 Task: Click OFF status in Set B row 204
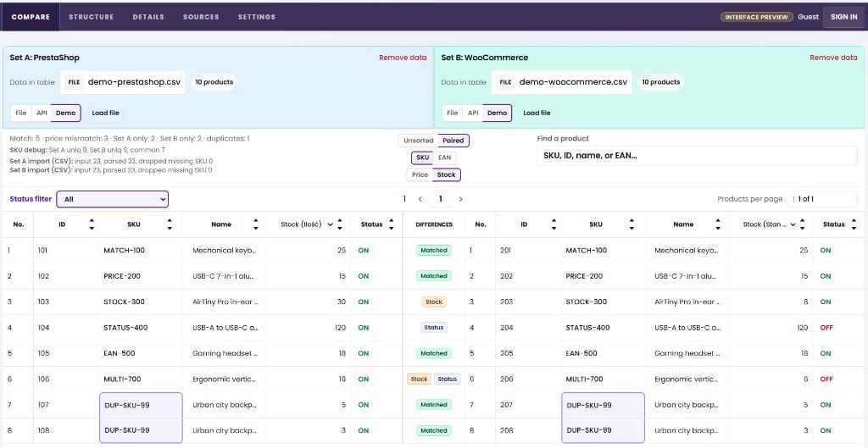pos(826,328)
